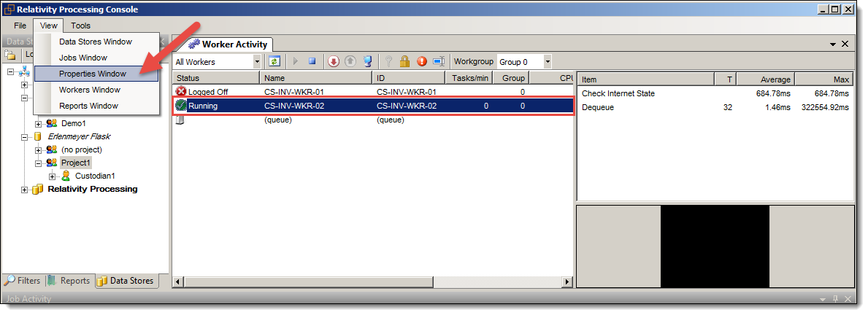Click the folder icon in Data Stores toolbar
Image resolution: width=868 pixels, height=315 pixels.
click(x=9, y=54)
